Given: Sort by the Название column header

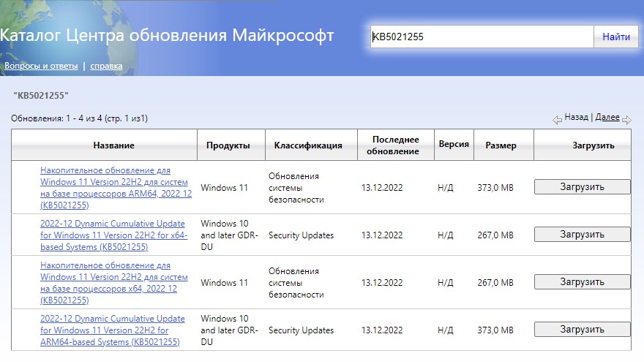Looking at the screenshot, I should (105, 145).
